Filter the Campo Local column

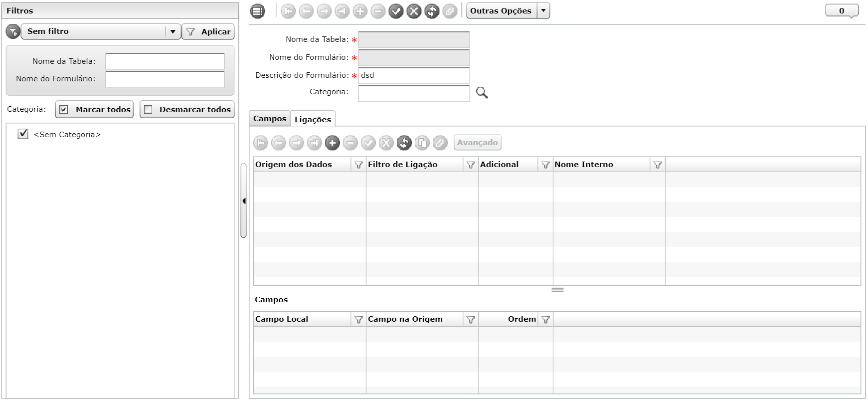[x=358, y=320]
